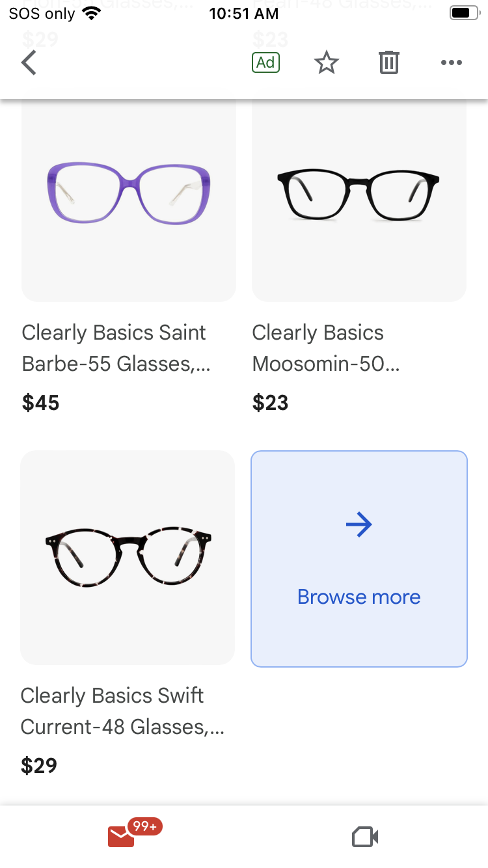The height and width of the screenshot is (868, 488).
Task: Switch to the Meet video tab
Action: [x=365, y=837]
